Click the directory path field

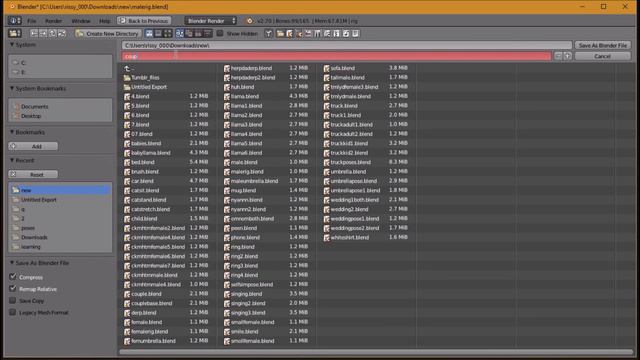click(347, 45)
